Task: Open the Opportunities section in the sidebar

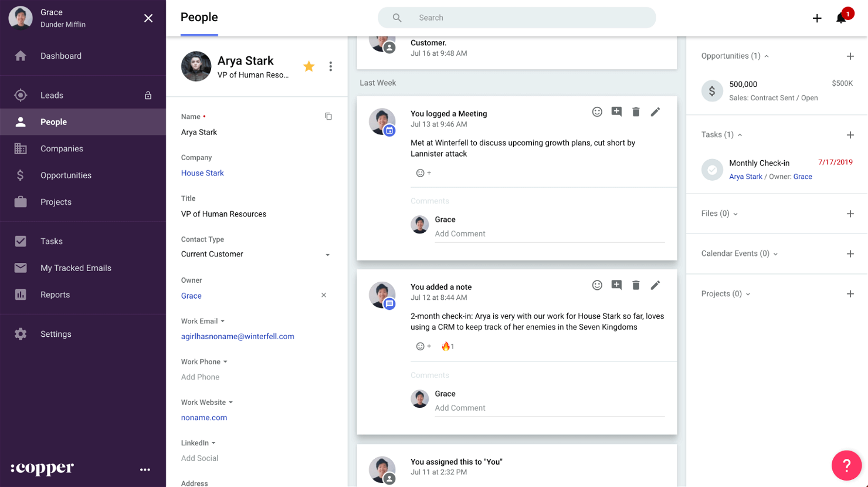Action: [66, 175]
